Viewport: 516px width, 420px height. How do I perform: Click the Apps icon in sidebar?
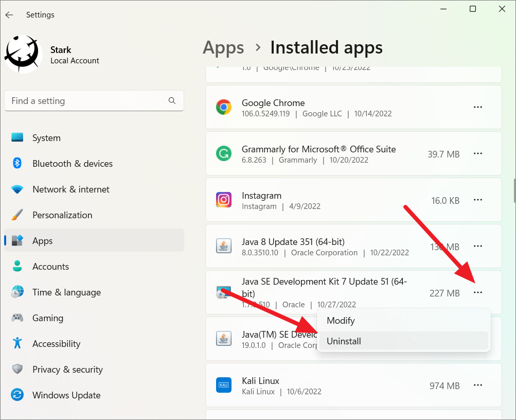click(17, 240)
